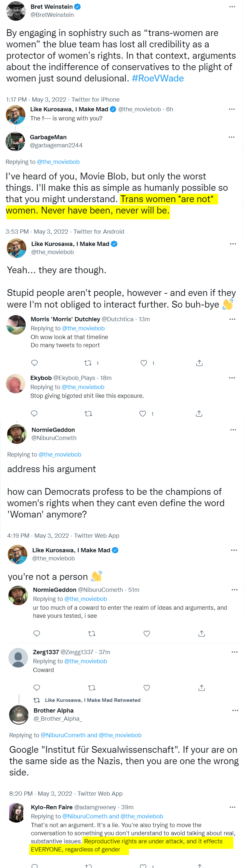Open more options on Brother Alpha's tweet

(x=235, y=710)
